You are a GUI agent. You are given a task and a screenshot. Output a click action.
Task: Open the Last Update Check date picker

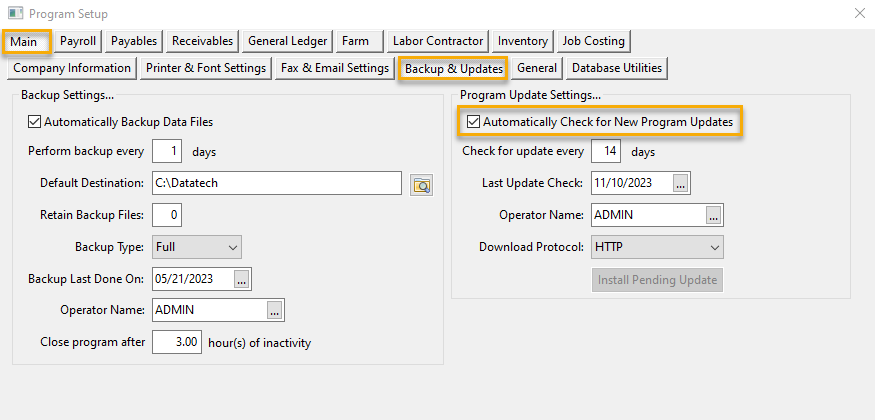pos(681,183)
